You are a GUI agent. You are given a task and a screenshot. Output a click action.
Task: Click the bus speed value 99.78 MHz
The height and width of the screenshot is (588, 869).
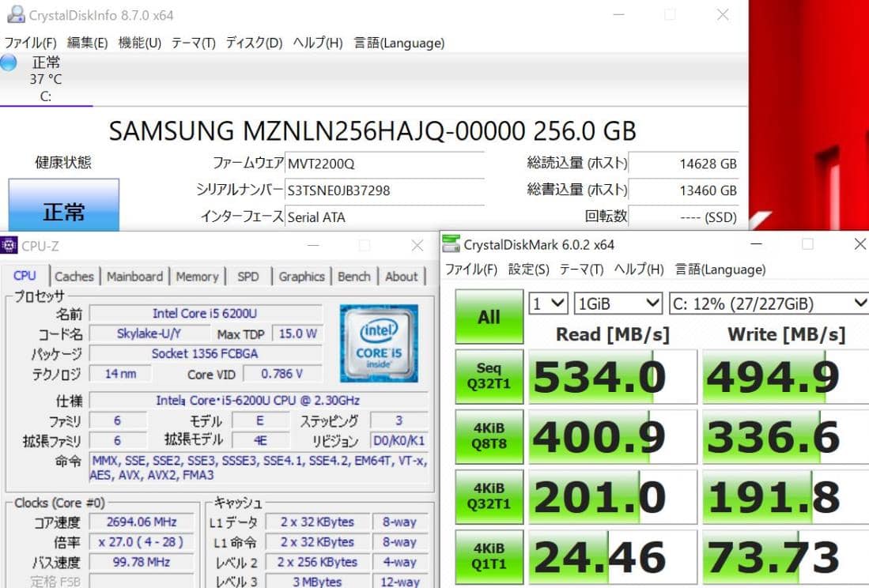pos(142,562)
